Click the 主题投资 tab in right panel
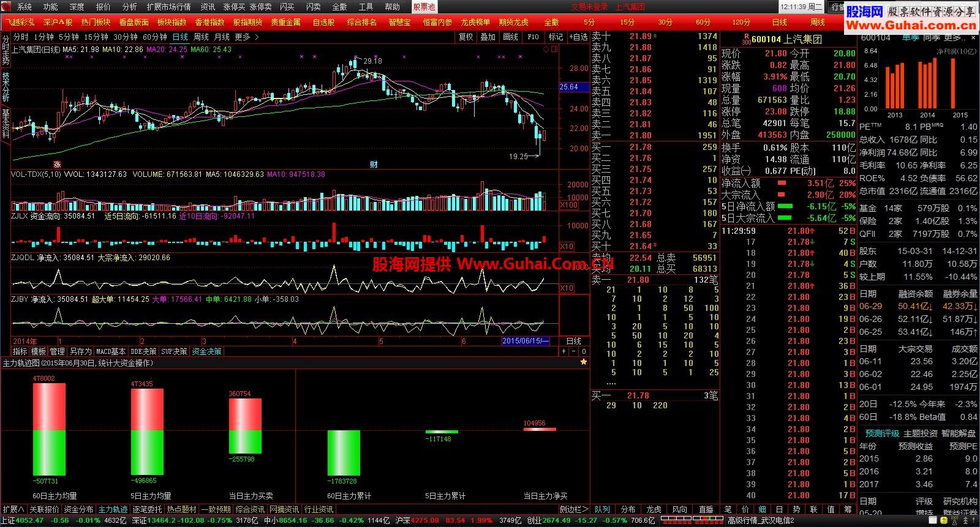 pos(921,433)
